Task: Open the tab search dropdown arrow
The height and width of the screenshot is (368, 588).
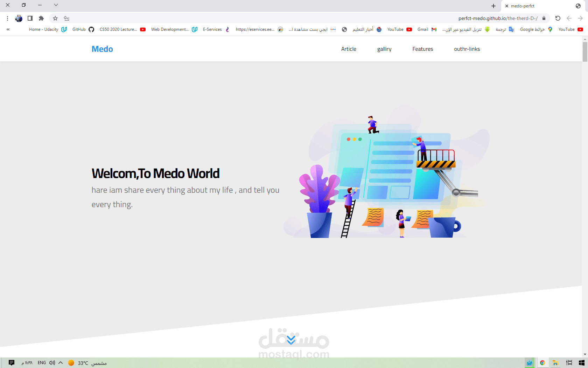Action: 56,5
